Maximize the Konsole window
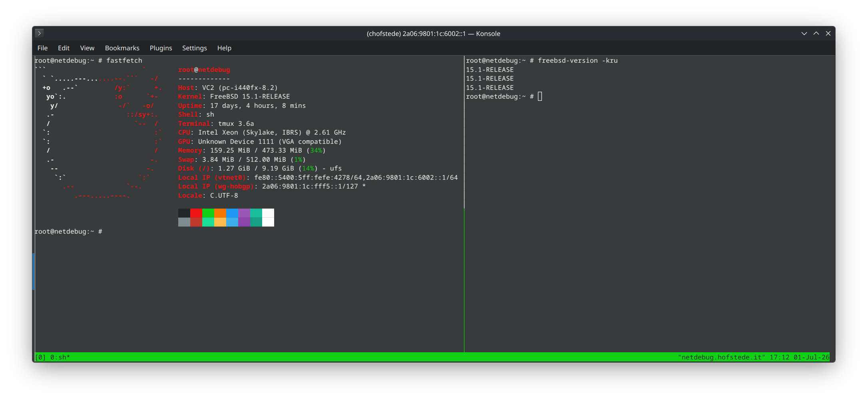Screen dimensions: 868x401 coord(816,34)
